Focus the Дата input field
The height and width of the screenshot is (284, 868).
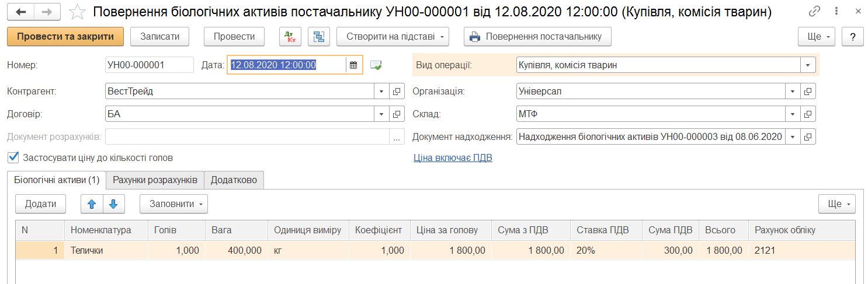pyautogui.click(x=287, y=65)
